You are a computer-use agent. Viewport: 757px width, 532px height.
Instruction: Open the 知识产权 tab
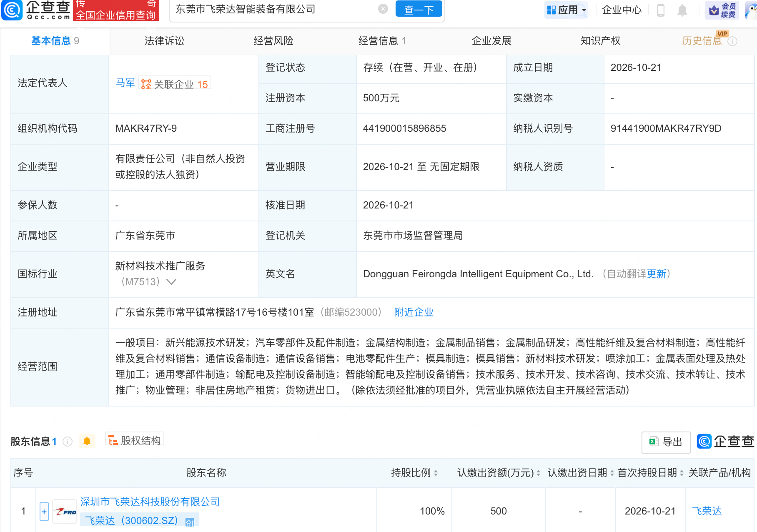pyautogui.click(x=600, y=41)
